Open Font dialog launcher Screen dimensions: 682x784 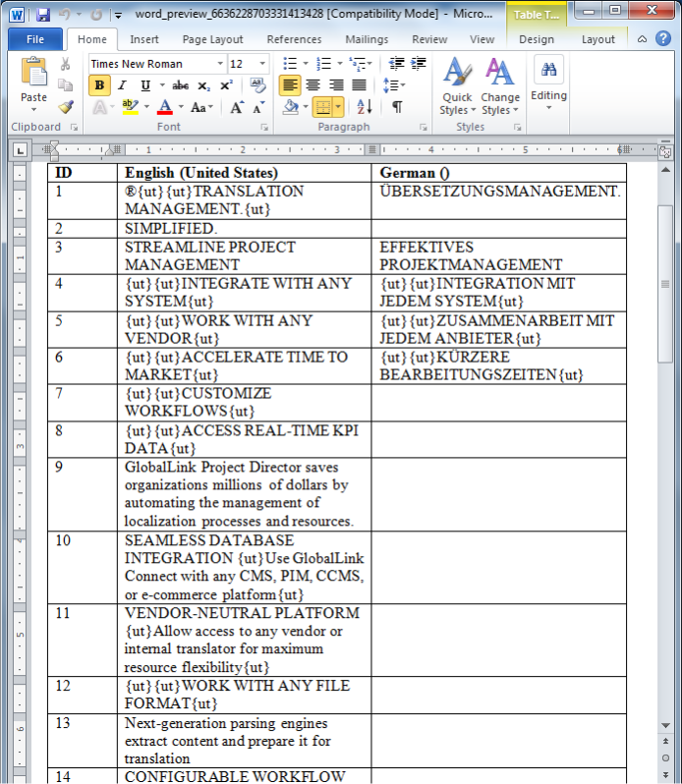click(264, 128)
